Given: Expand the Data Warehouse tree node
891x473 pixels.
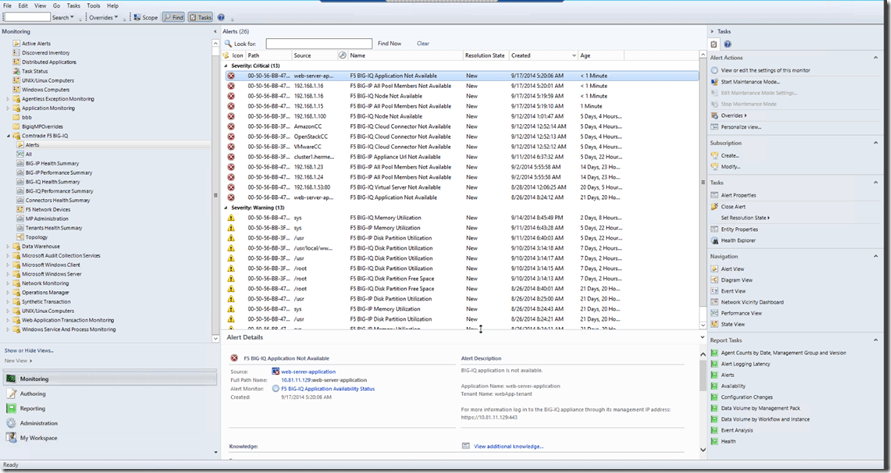Looking at the screenshot, I should 8,246.
